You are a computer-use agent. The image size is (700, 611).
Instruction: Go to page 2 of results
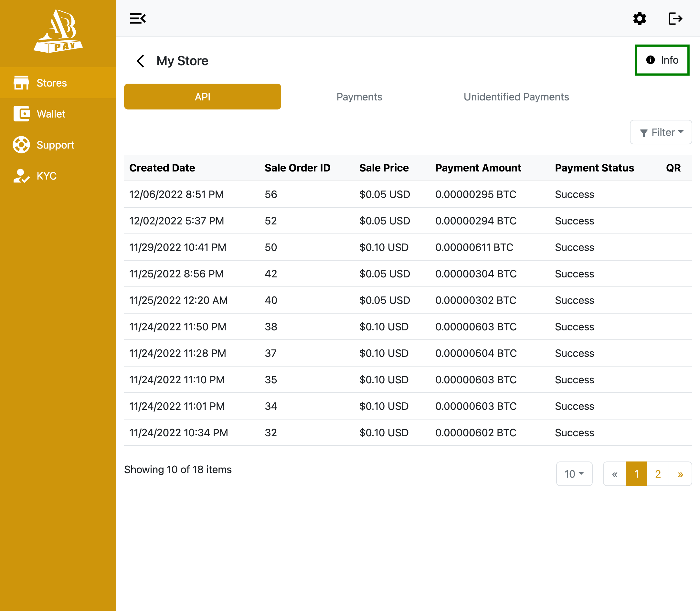coord(658,474)
